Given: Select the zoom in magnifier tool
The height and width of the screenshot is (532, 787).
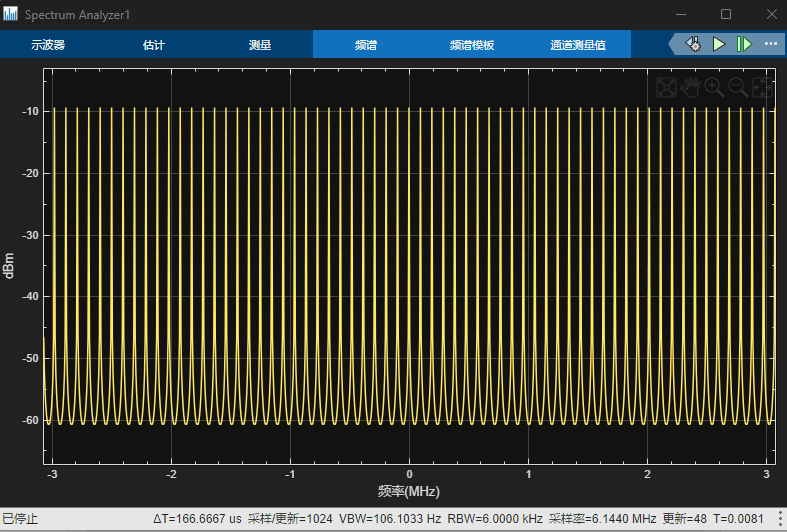Looking at the screenshot, I should click(714, 87).
